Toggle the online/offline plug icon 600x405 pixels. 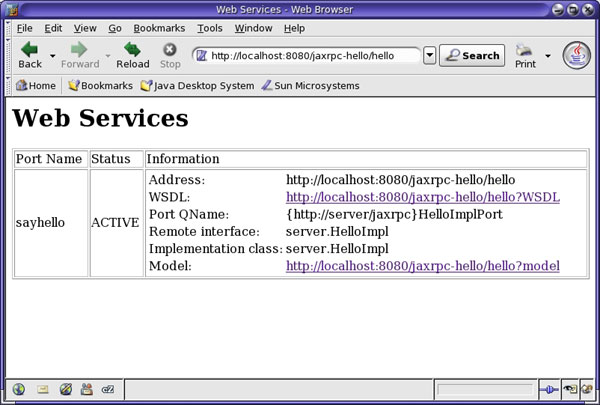549,390
